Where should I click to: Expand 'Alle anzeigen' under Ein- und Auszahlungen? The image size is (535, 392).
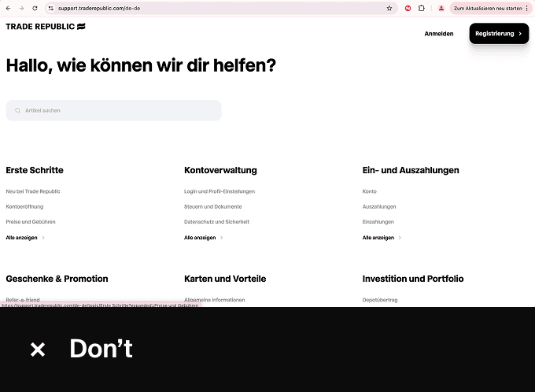(382, 238)
